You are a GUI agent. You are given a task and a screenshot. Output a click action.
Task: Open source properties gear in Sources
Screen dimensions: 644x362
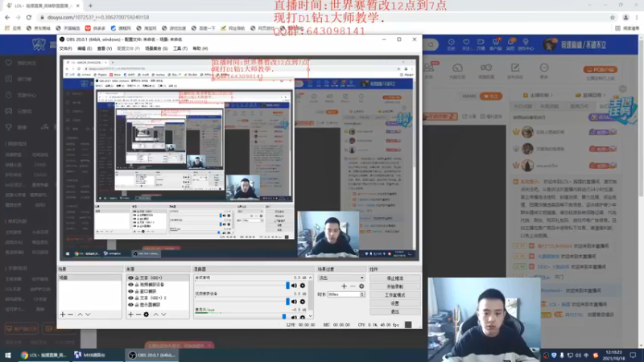[147, 315]
